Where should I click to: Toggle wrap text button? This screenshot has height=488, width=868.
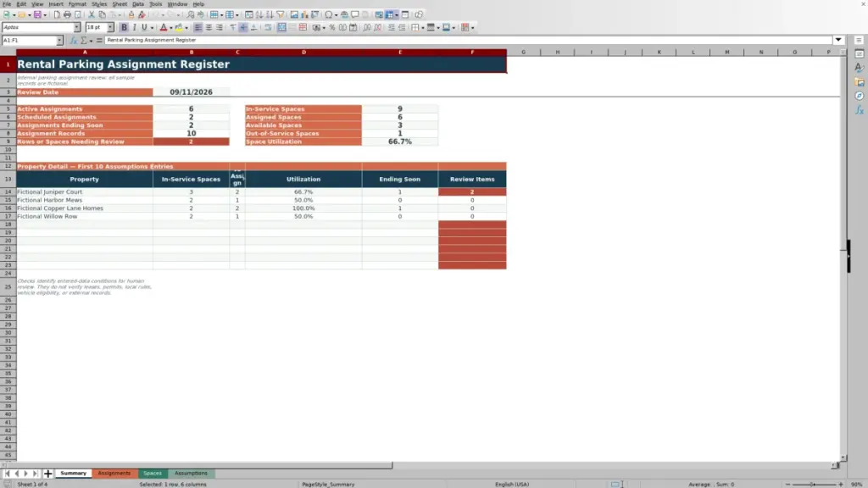[x=268, y=27]
